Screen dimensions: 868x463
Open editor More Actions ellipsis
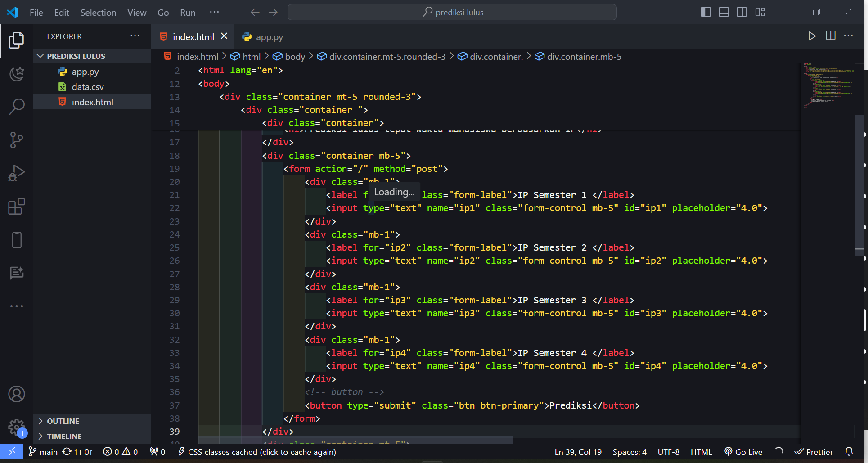tap(849, 36)
